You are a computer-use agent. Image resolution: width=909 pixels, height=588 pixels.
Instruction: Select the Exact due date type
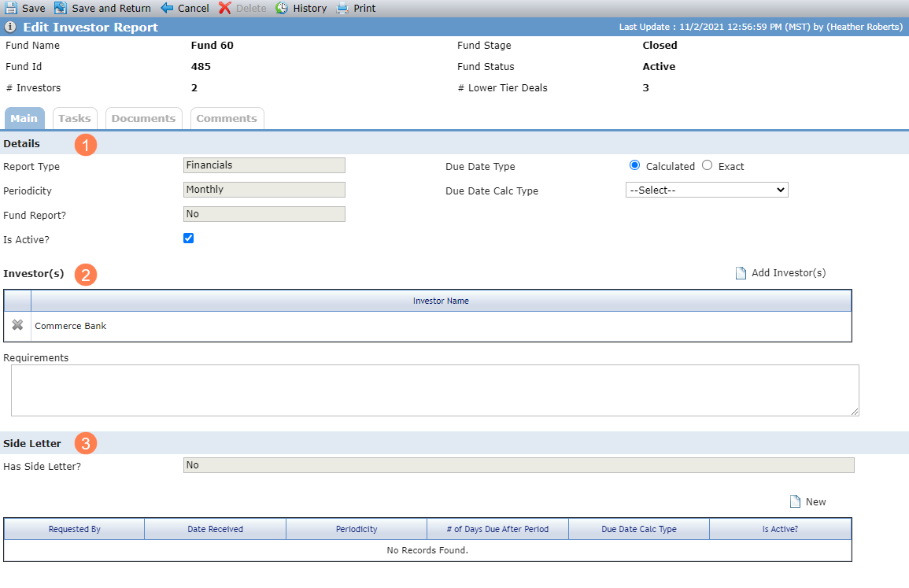click(708, 165)
